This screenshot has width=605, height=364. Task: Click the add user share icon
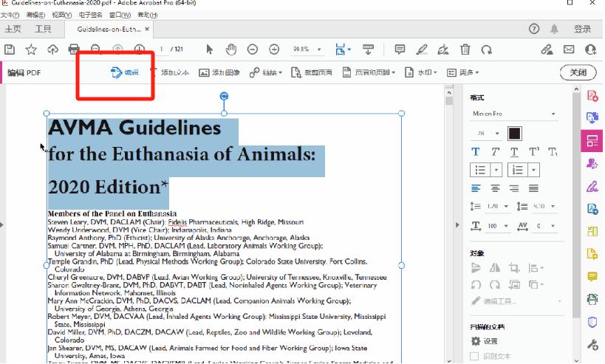[591, 49]
